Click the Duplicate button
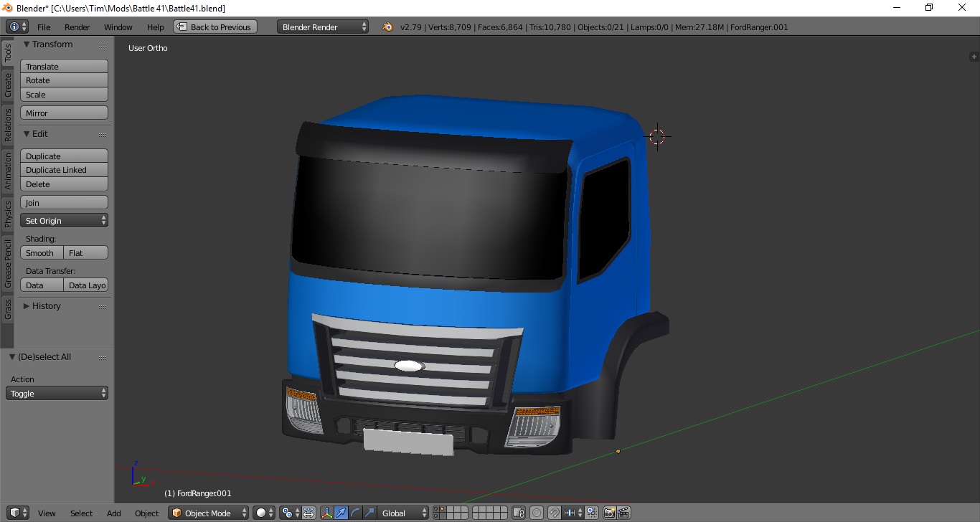Screen dimensions: 980x522 point(64,156)
